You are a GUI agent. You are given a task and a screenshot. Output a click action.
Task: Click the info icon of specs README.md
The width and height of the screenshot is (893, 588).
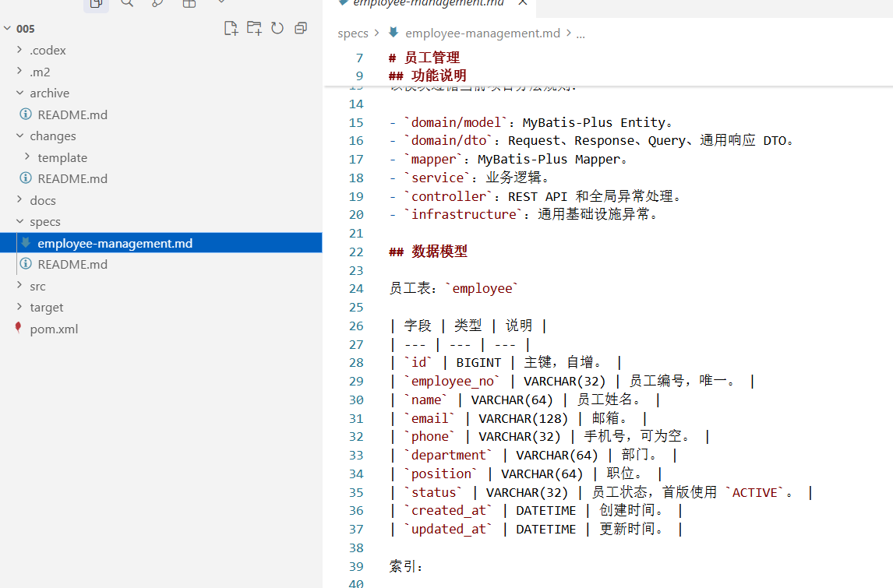(26, 263)
